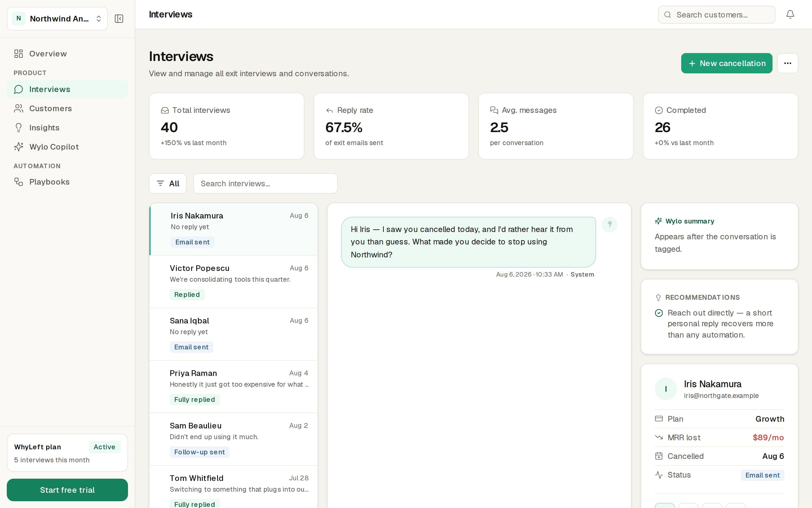The image size is (812, 508).
Task: Click the MRR lost trend-down icon
Action: tap(659, 437)
